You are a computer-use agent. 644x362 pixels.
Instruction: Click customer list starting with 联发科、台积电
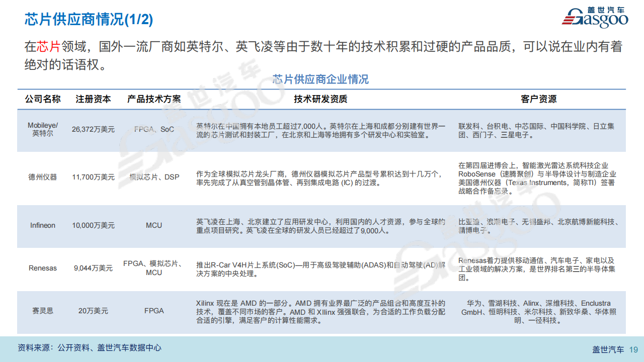pyautogui.click(x=536, y=131)
